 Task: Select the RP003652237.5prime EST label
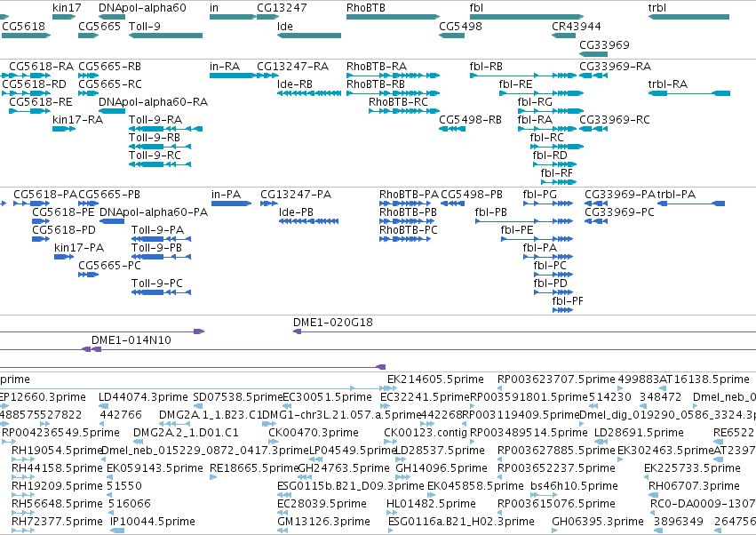(x=556, y=468)
